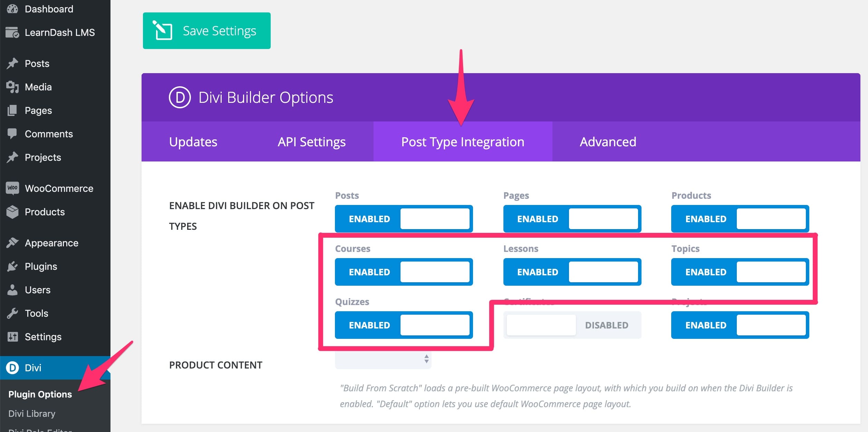Disable Divi Builder on Topics

(x=740, y=272)
